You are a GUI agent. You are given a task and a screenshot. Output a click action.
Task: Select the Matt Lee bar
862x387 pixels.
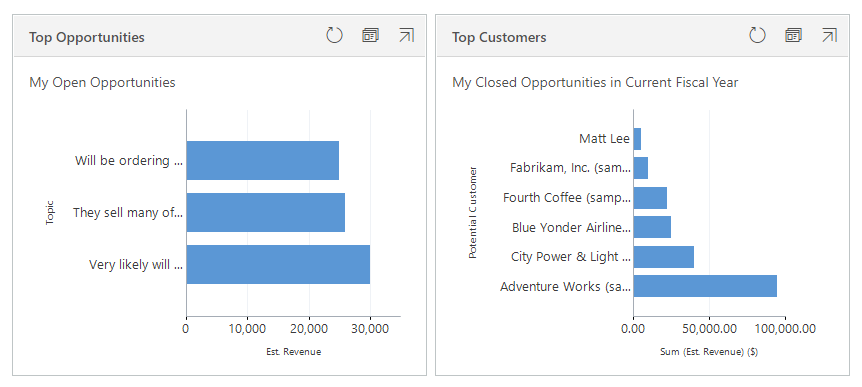637,139
